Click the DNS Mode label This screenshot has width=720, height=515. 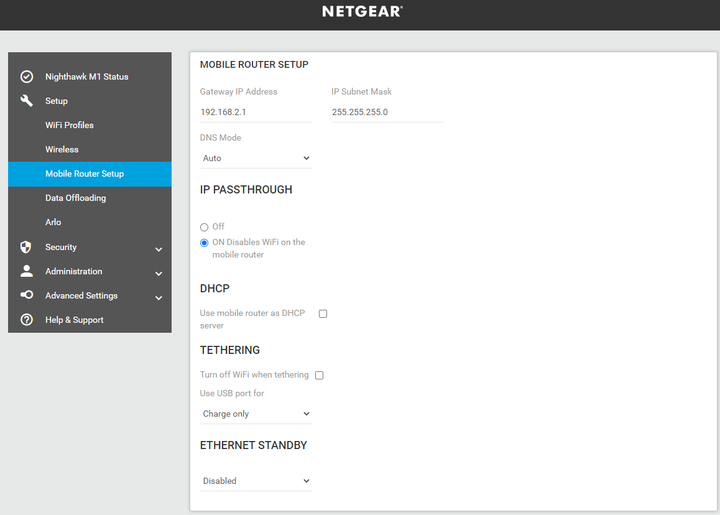pyautogui.click(x=220, y=138)
